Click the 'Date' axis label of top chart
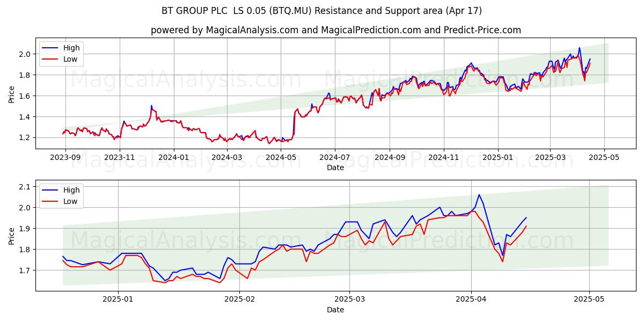Screen dimensions: 644x322 (335, 167)
